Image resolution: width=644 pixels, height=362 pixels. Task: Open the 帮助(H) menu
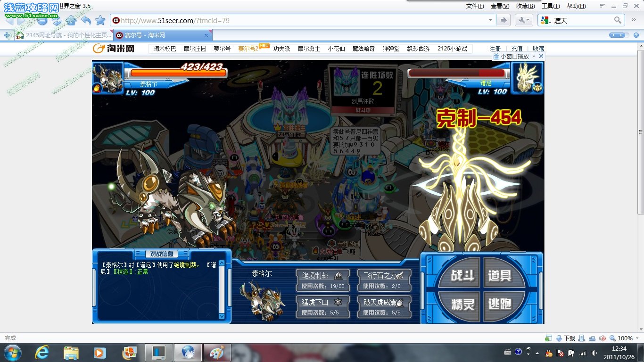click(x=576, y=6)
